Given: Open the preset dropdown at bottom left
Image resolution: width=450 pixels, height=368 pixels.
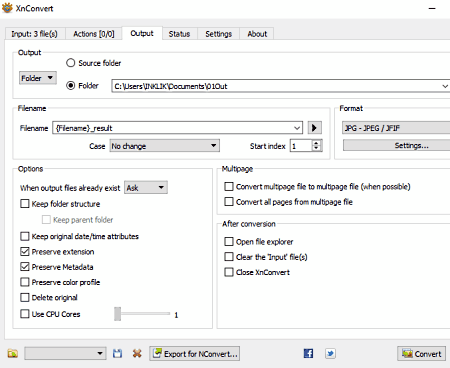Looking at the screenshot, I should pyautogui.click(x=65, y=354).
